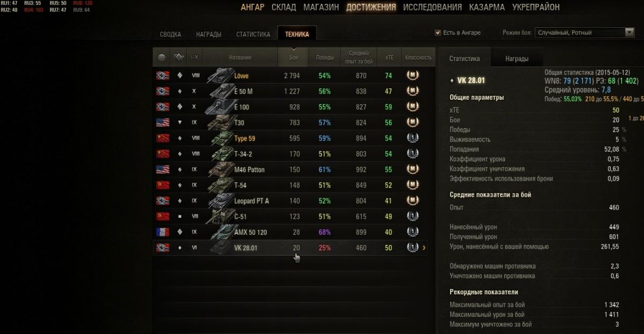The image size is (644, 334).
Task: Sort vehicles by nation globe icon
Action: (162, 57)
